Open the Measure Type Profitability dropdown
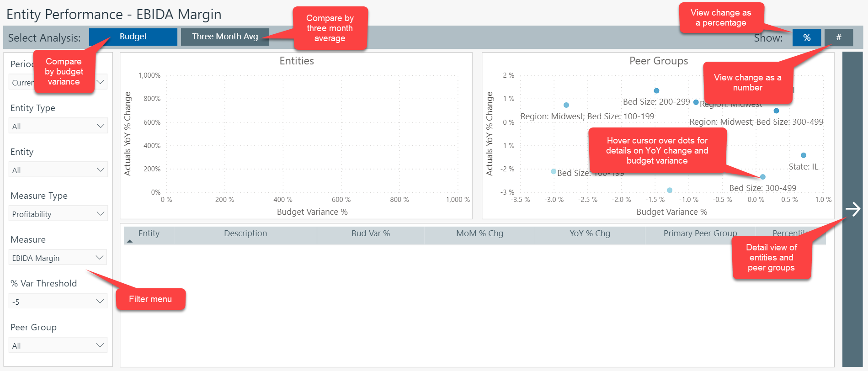The width and height of the screenshot is (868, 371). pyautogui.click(x=58, y=214)
